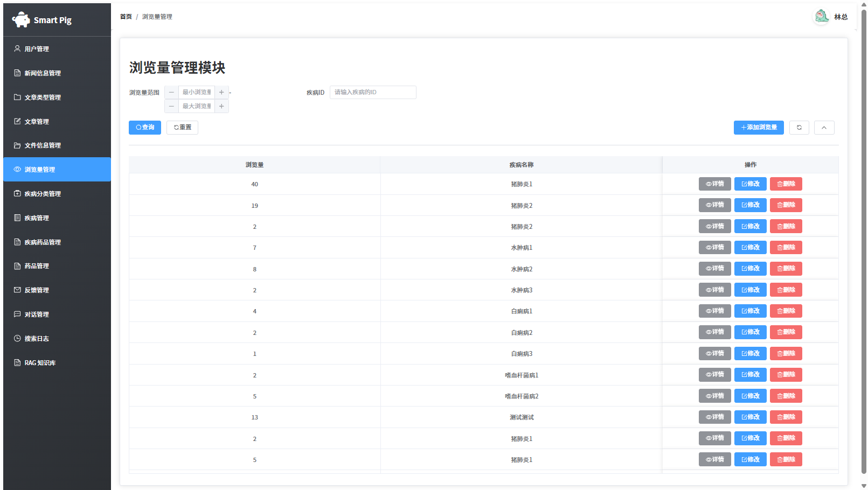Image resolution: width=868 pixels, height=490 pixels.
Task: Open 新闻信息管理 in the sidebar
Action: pos(57,73)
